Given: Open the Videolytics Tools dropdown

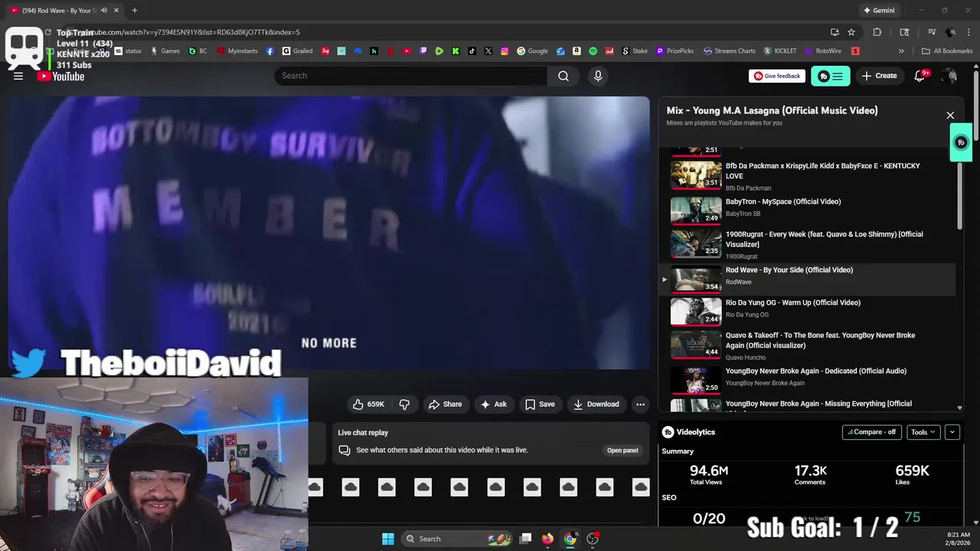Looking at the screenshot, I should 924,432.
